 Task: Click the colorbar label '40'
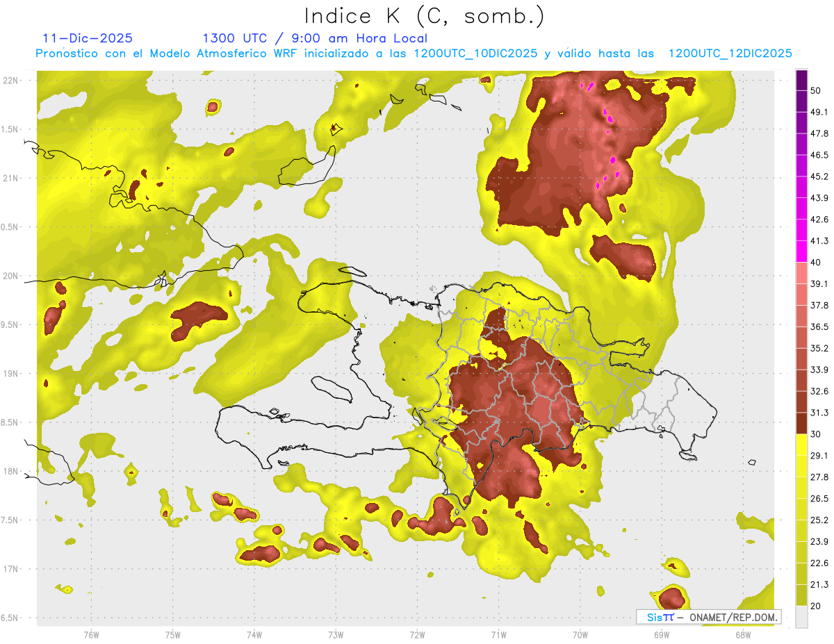click(817, 263)
